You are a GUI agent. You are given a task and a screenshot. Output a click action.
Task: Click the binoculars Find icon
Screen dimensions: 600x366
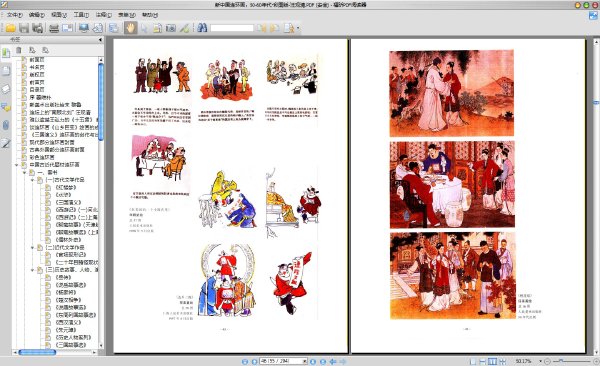(202, 28)
